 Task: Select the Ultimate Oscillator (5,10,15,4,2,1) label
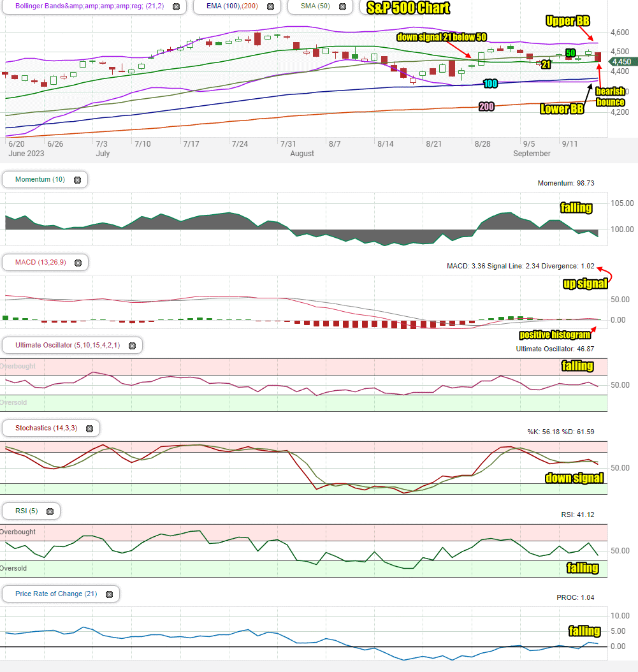pyautogui.click(x=68, y=345)
